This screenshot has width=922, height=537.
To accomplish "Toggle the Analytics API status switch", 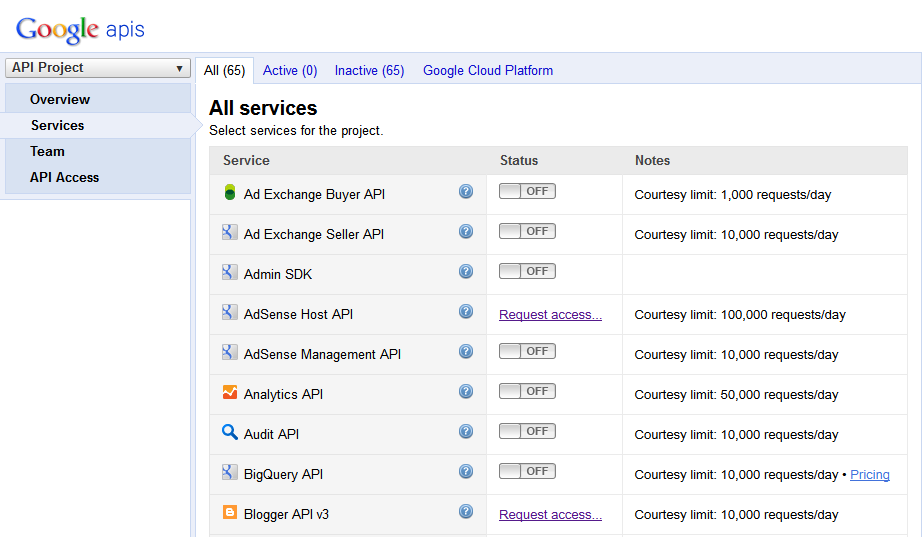I will pyautogui.click(x=527, y=391).
